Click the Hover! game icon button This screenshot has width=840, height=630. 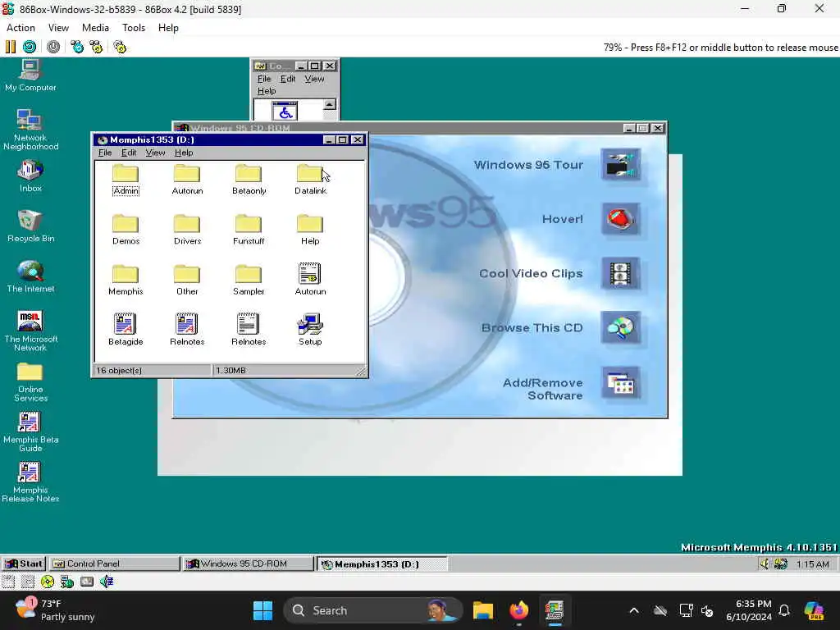(x=620, y=218)
